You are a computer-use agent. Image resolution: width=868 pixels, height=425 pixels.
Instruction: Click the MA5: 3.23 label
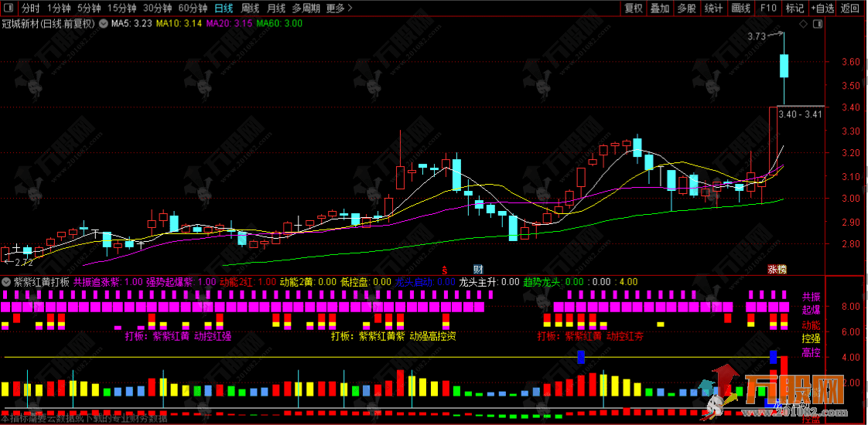(132, 24)
